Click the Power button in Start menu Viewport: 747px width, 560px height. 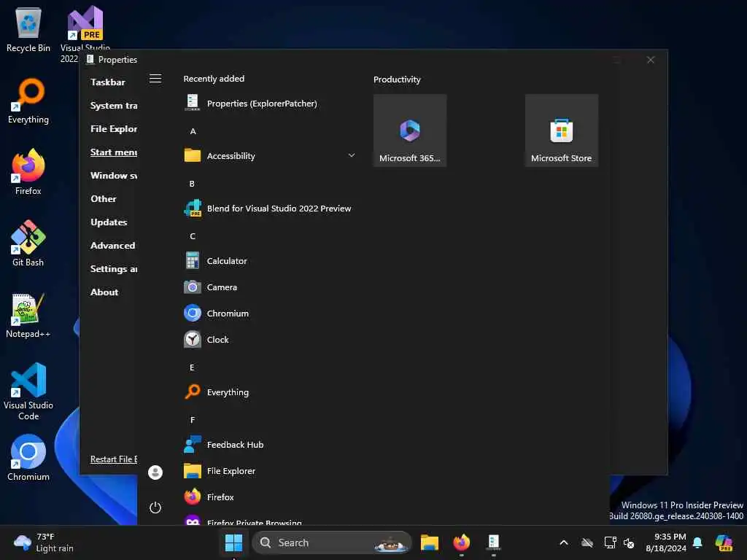[x=155, y=507]
